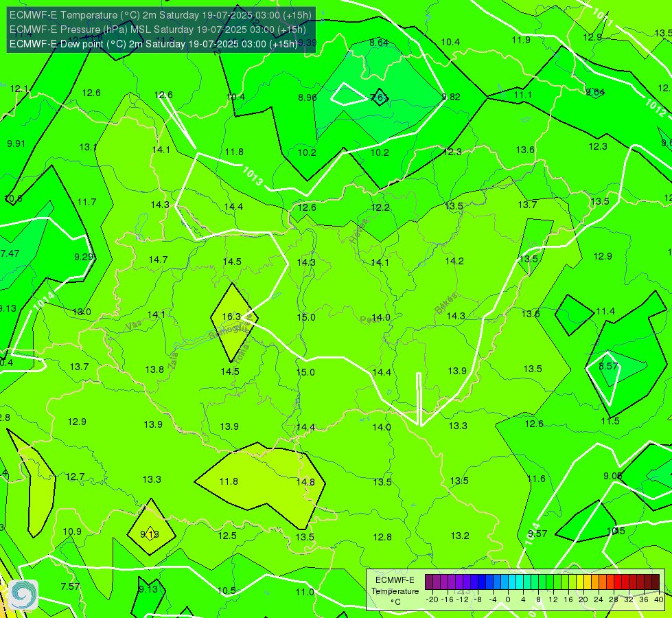The width and height of the screenshot is (672, 618).
Task: Select the ECMWF-E Temperature 2m layer label
Action: pyautogui.click(x=161, y=15)
